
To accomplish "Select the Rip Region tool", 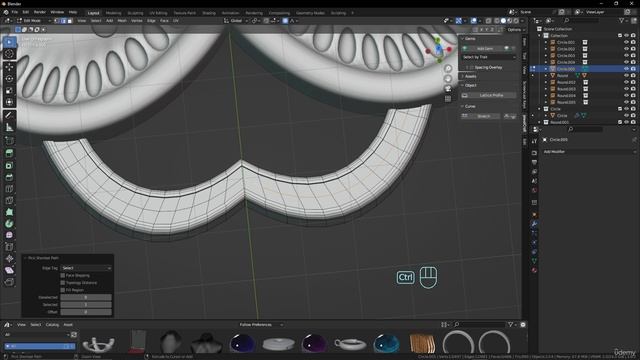I will (x=9, y=282).
